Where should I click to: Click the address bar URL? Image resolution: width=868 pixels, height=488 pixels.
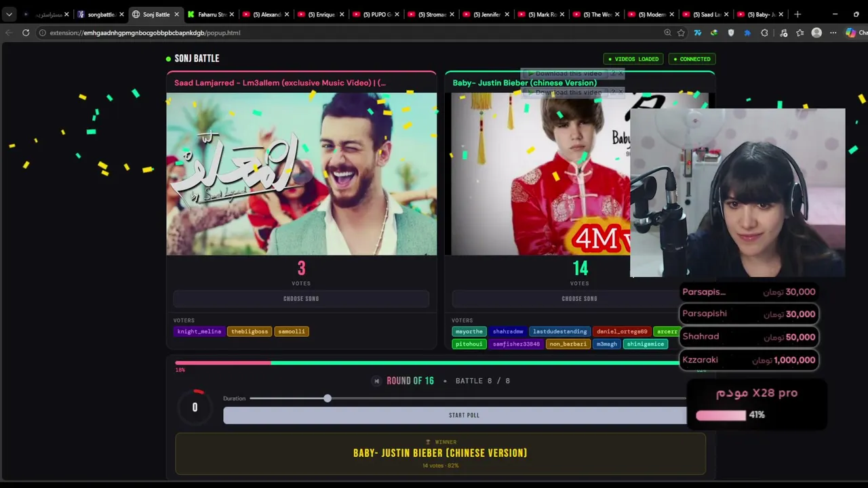(x=144, y=33)
